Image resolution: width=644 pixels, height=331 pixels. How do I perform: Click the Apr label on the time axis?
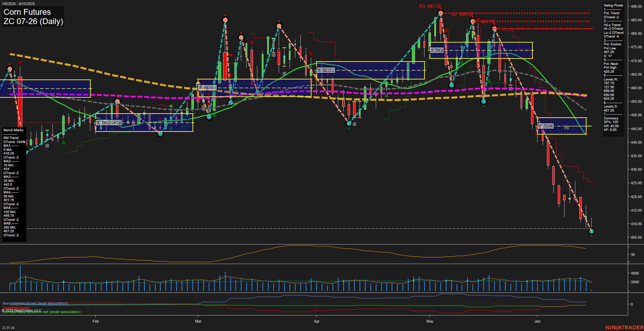point(317,321)
